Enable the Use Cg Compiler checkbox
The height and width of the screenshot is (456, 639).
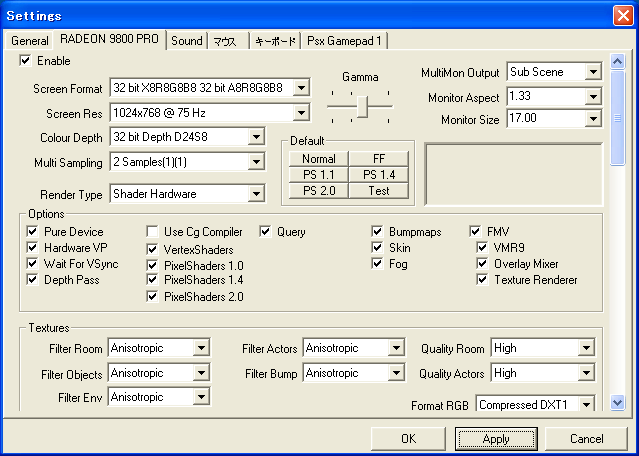click(x=153, y=232)
